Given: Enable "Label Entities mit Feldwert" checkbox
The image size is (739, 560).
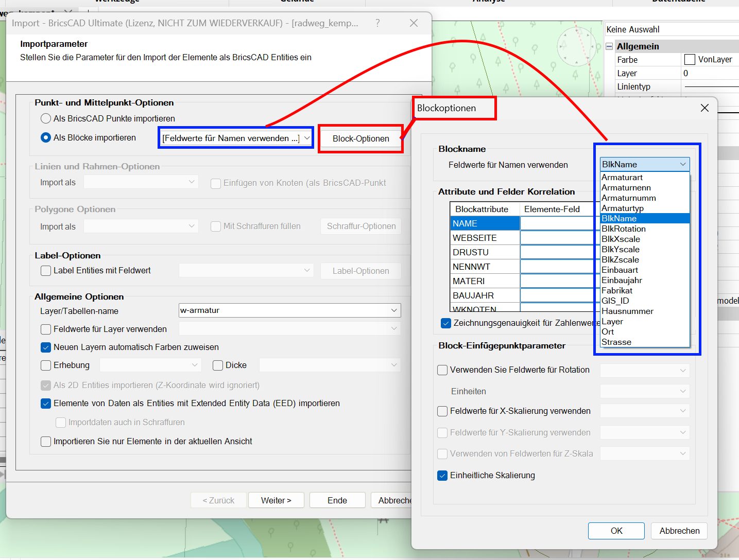Looking at the screenshot, I should point(45,270).
